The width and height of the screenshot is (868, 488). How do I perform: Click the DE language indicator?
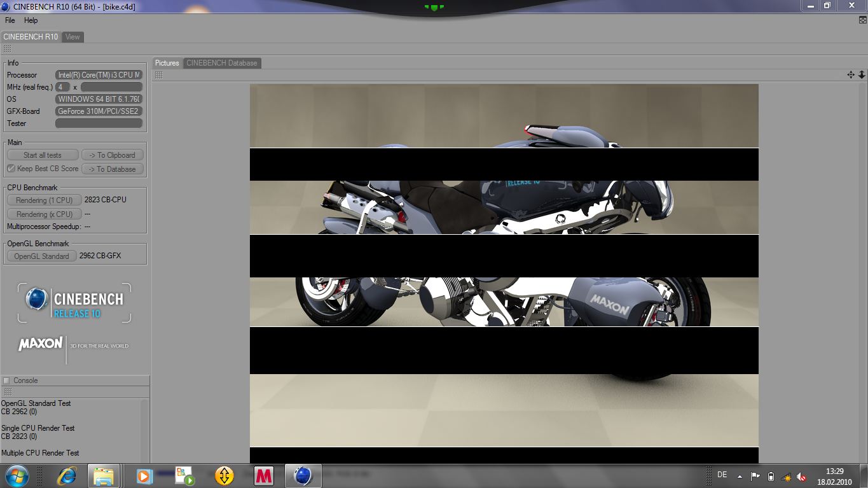(x=722, y=475)
